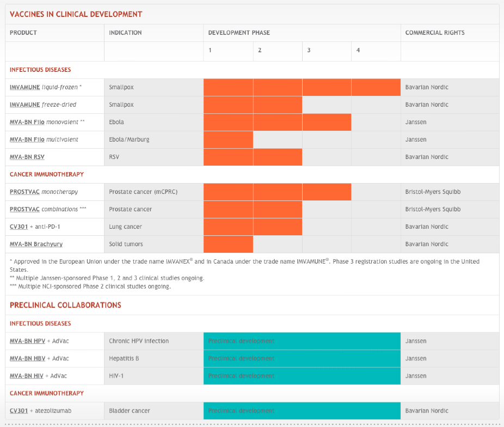The height and width of the screenshot is (427, 504).
Task: Click the phase '4' header cell
Action: (376, 51)
